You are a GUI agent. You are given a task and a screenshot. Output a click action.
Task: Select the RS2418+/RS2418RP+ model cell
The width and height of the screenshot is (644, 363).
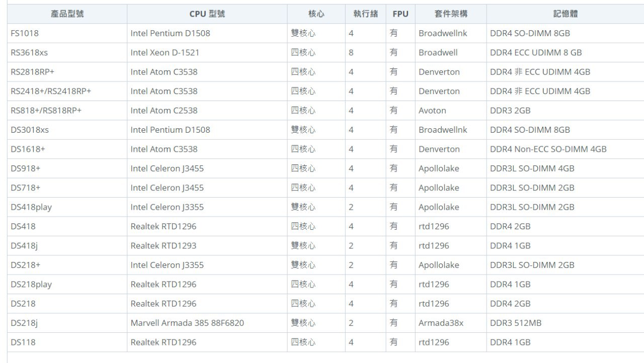click(x=51, y=91)
